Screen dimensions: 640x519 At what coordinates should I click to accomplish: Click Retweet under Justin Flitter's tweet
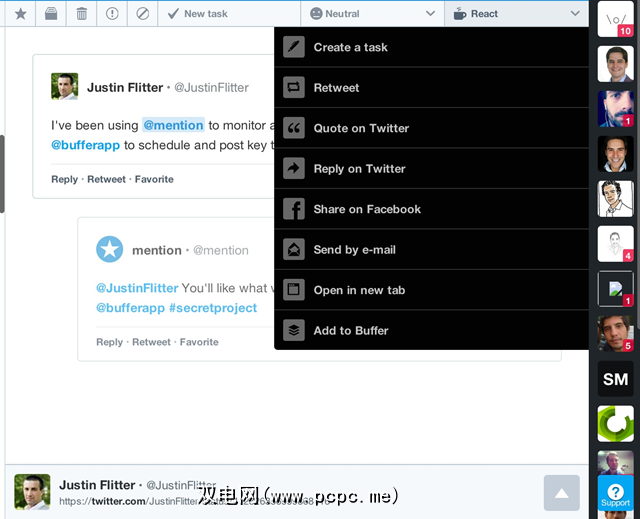click(107, 180)
